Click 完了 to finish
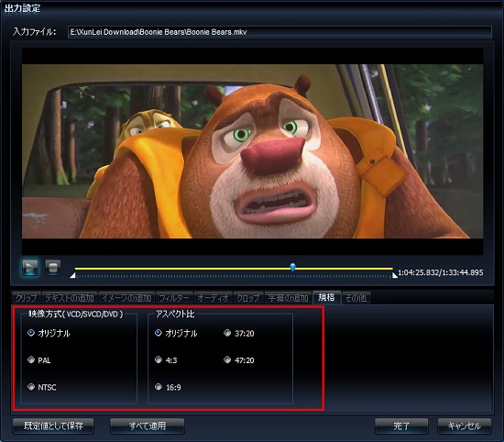This screenshot has height=442, width=504. coord(401,425)
